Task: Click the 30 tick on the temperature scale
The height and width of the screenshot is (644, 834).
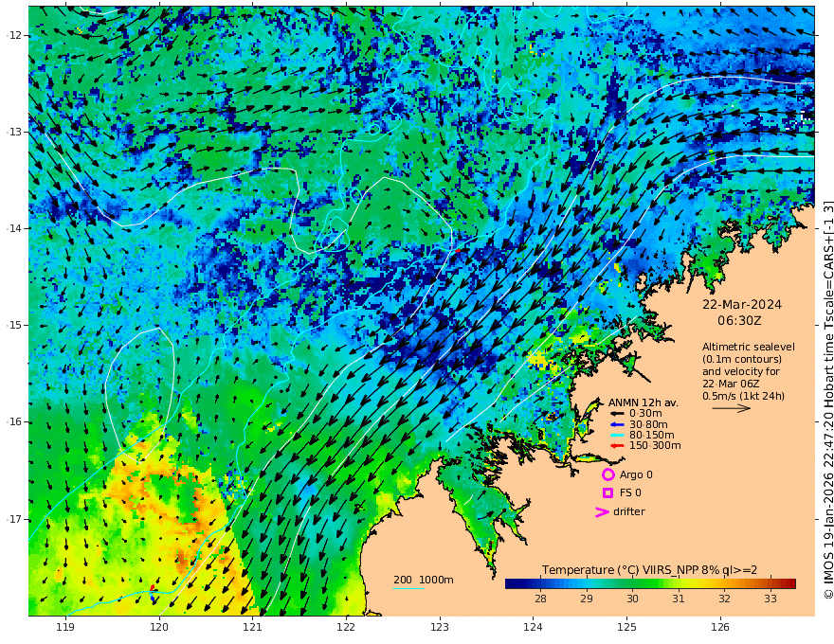Action: (632, 599)
